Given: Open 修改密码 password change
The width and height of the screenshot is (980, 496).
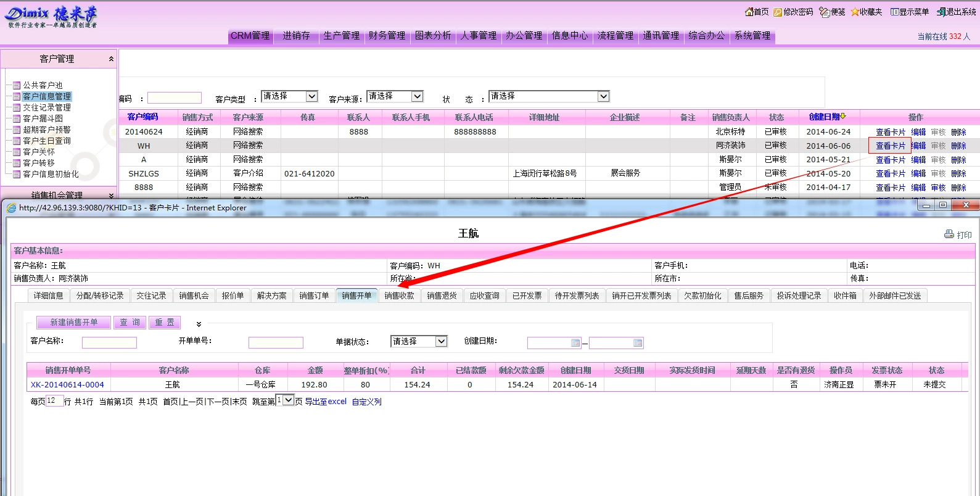Looking at the screenshot, I should 793,12.
